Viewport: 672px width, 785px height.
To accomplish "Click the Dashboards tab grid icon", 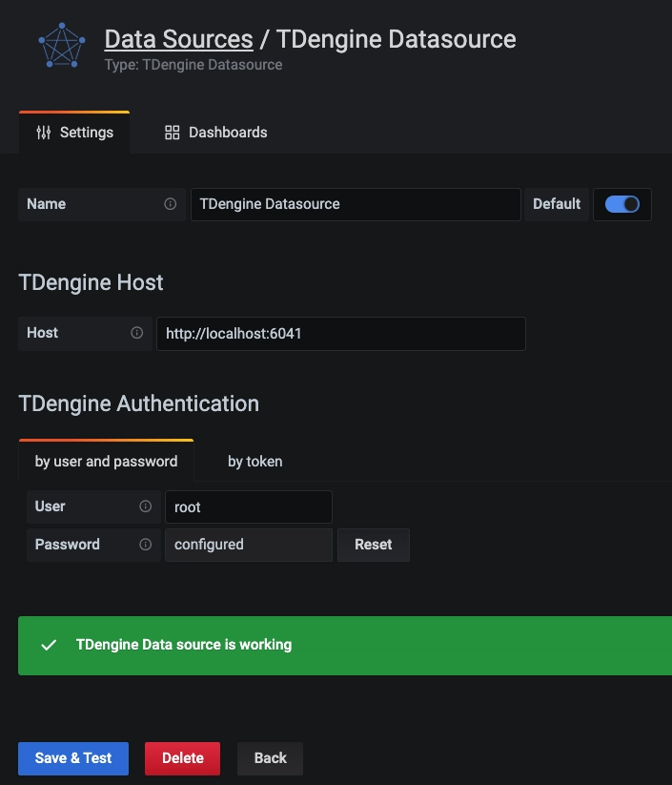I will click(173, 133).
